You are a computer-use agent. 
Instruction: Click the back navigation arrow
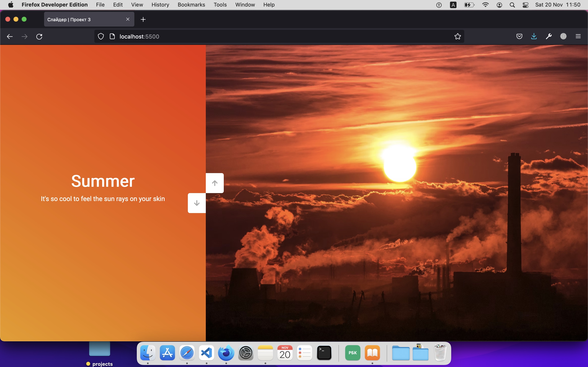click(x=9, y=36)
